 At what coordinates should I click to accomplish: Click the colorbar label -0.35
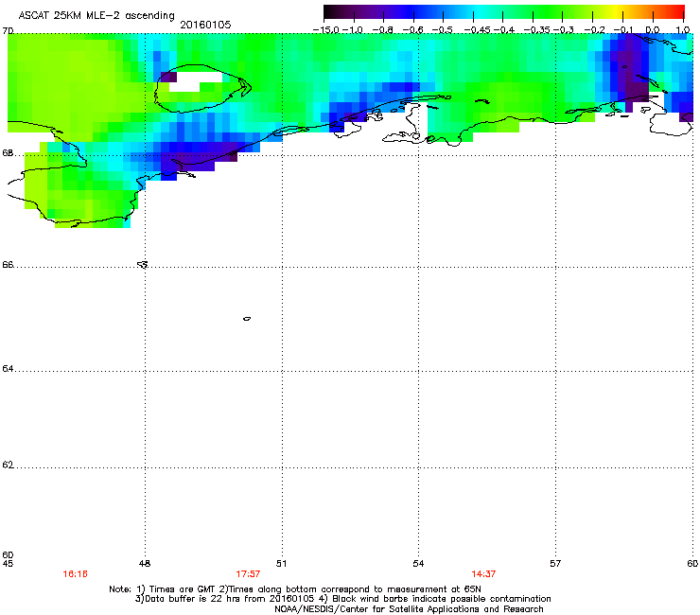(x=537, y=30)
